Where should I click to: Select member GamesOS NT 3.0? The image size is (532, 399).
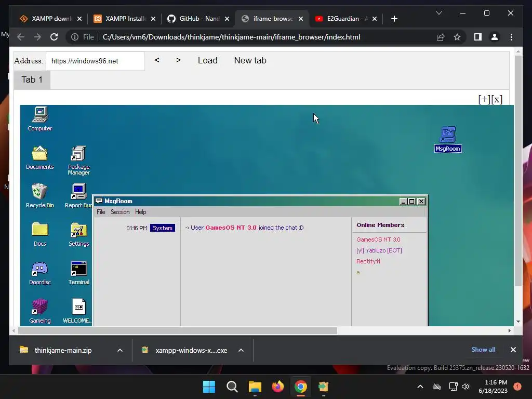click(378, 240)
